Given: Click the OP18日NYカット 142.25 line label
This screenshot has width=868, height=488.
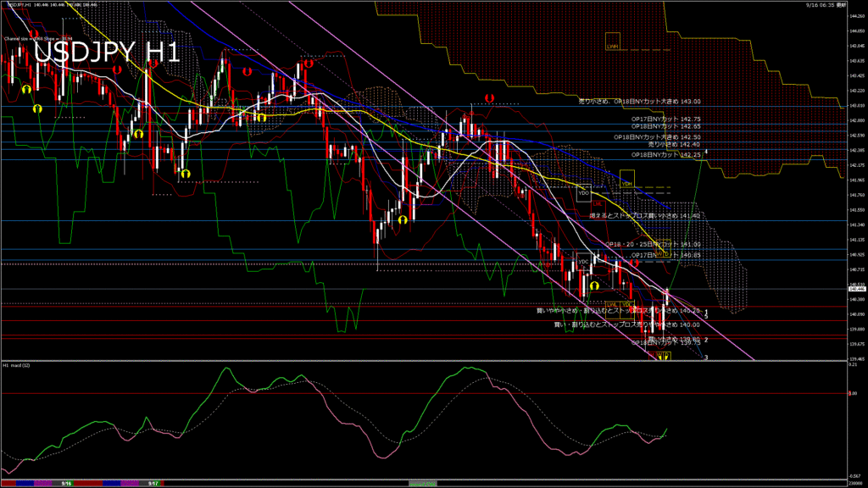Looking at the screenshot, I should [x=665, y=155].
